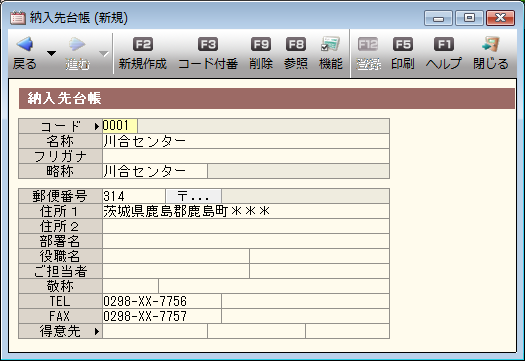Open the dropdown arrow beside 戻る
The height and width of the screenshot is (361, 525).
click(51, 53)
